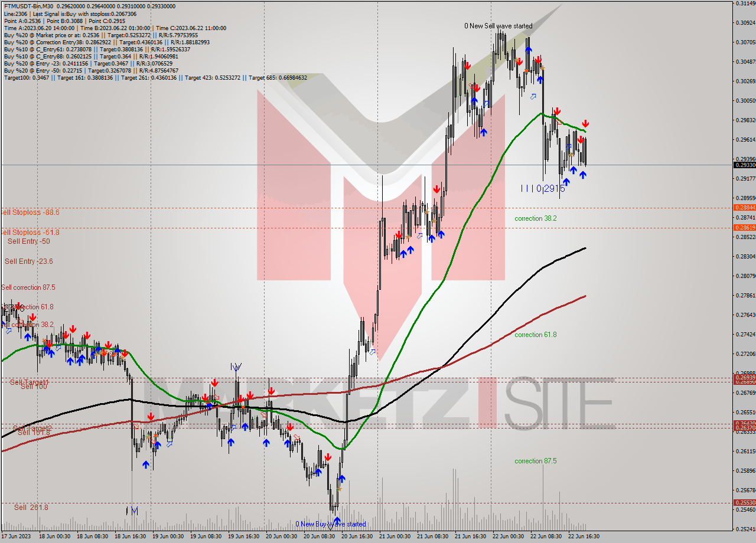The height and width of the screenshot is (543, 756).
Task: Select the '19 Jun 00:30' time label
Action: point(169,537)
